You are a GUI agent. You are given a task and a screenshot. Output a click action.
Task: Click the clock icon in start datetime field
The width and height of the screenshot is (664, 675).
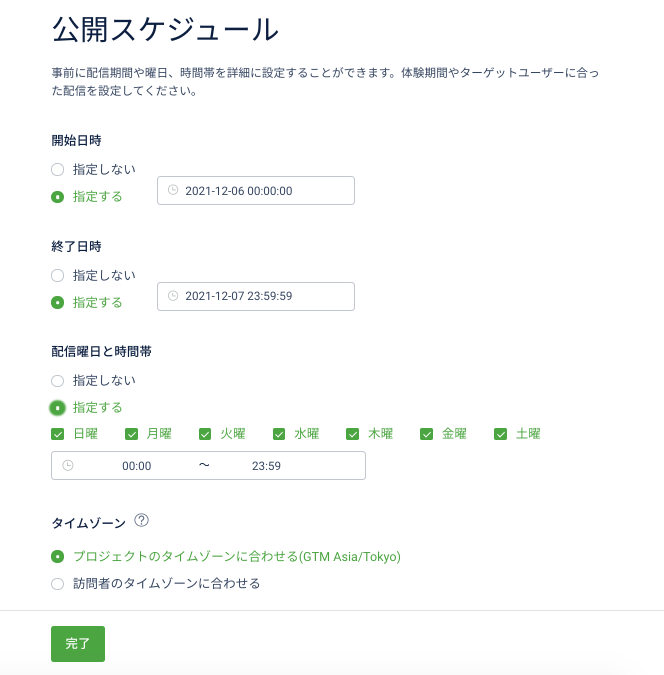[173, 190]
